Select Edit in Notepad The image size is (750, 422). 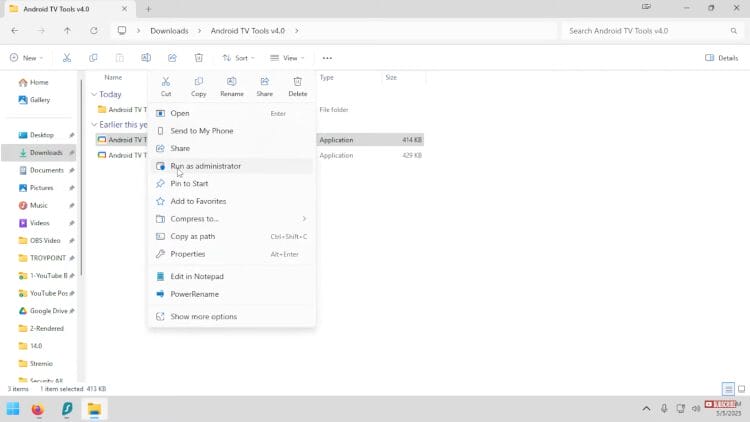[x=232, y=277]
